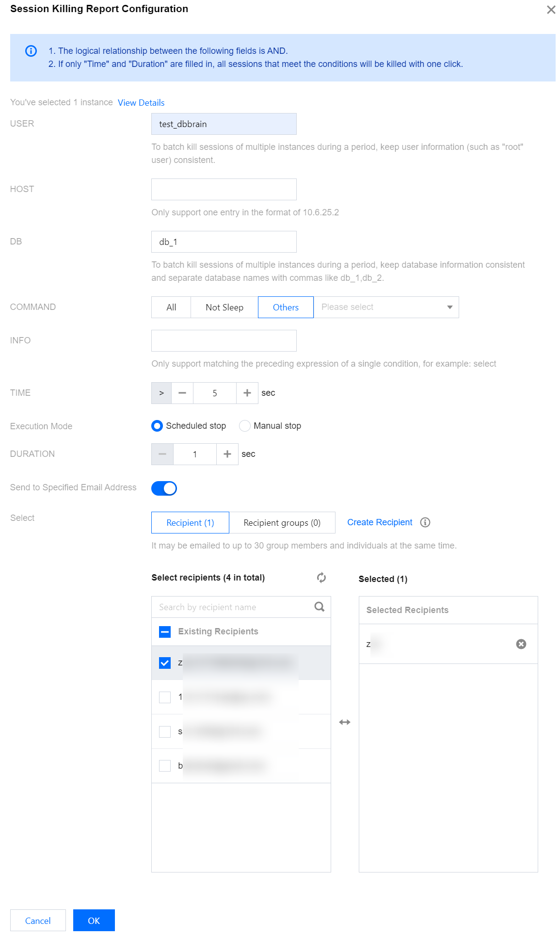
Task: Increase DURATION with plus button
Action: (227, 454)
